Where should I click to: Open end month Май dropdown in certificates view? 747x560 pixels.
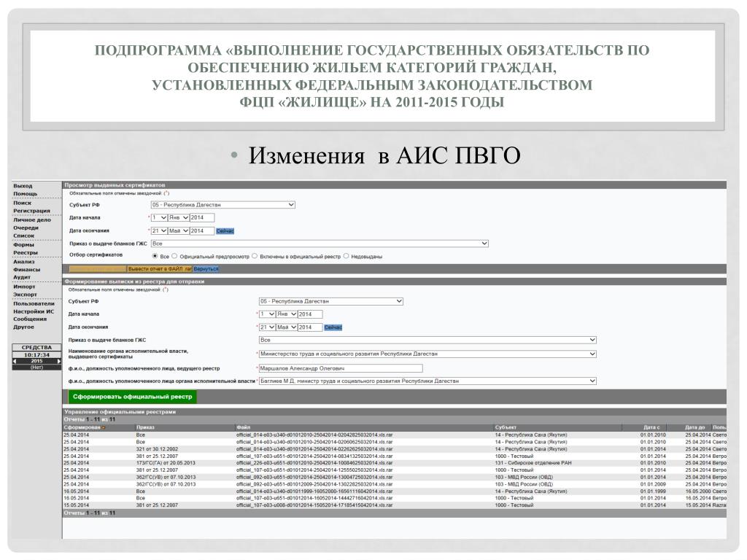pyautogui.click(x=179, y=231)
